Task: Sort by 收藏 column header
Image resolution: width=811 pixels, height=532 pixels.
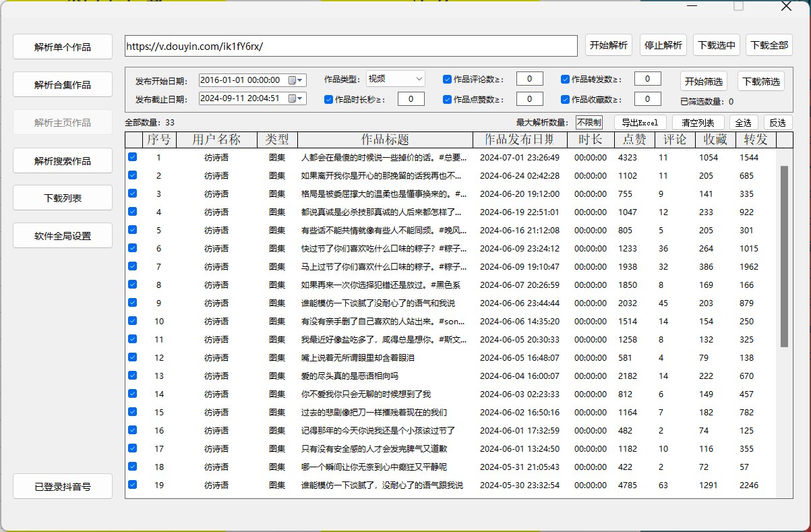Action: tap(715, 140)
